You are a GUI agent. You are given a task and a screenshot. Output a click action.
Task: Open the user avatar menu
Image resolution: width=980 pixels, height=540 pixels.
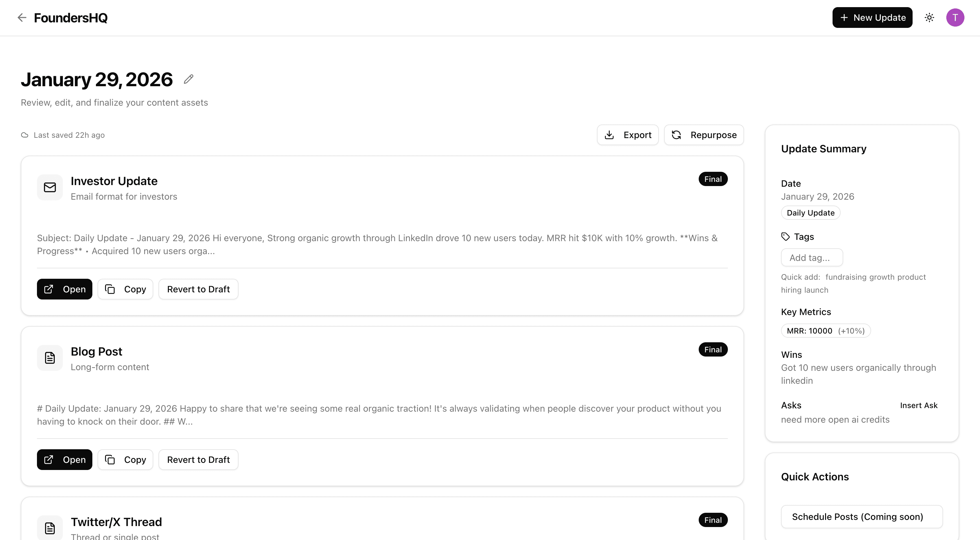click(955, 18)
